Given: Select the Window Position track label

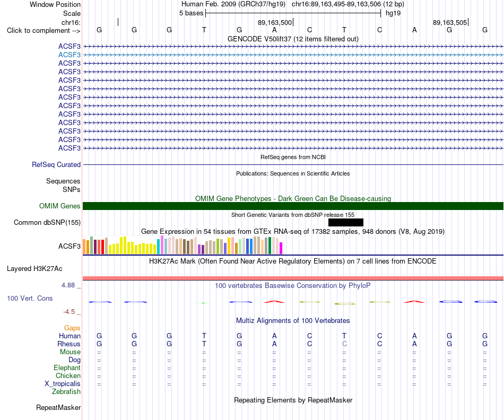Looking at the screenshot, I should tap(55, 4).
